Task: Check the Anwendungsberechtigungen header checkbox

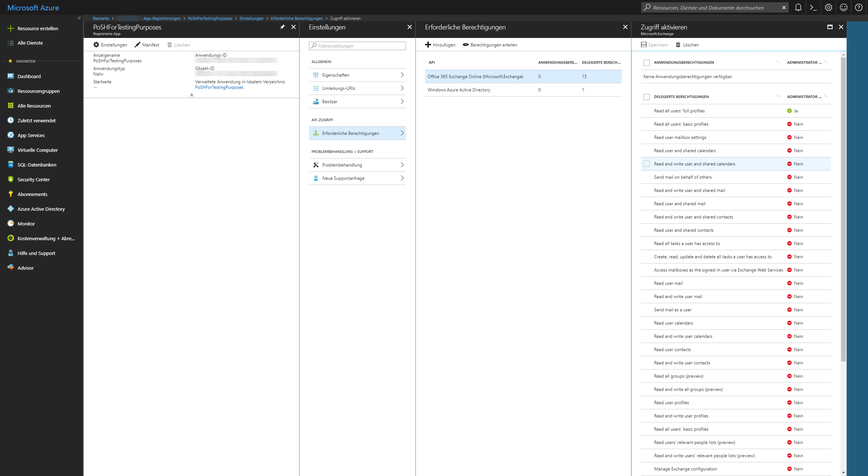Action: (646, 63)
